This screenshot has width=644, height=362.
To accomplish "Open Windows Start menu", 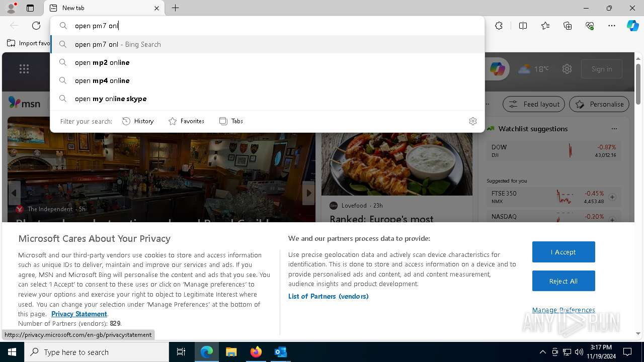I will pos(12,352).
